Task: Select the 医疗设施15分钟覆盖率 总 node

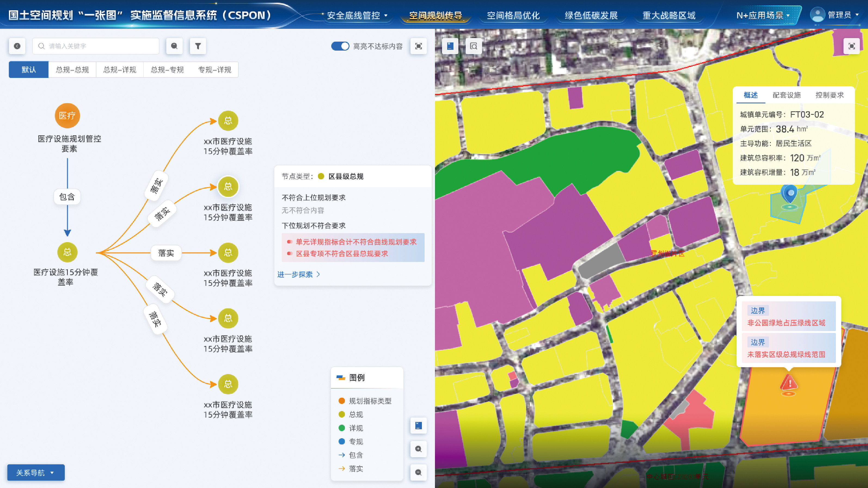Action: 68,252
